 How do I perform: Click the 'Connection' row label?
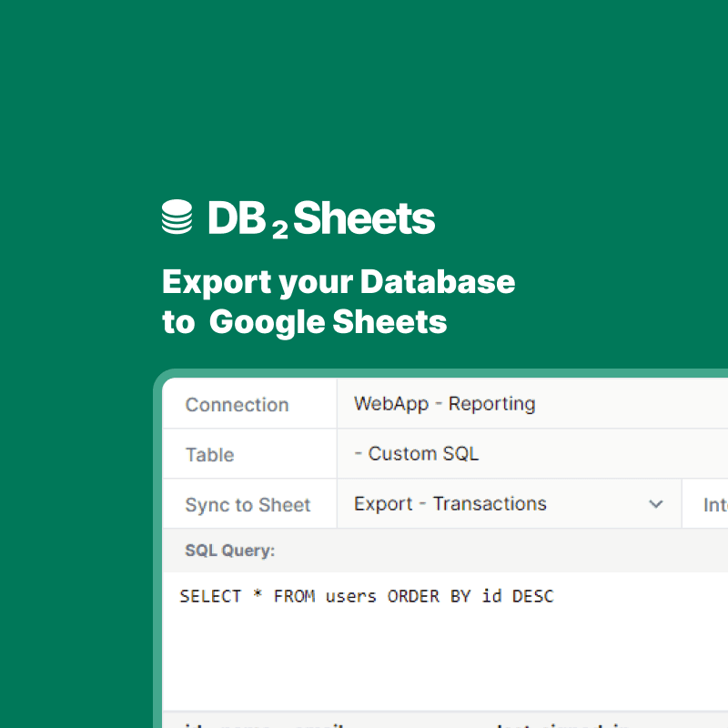[238, 405]
